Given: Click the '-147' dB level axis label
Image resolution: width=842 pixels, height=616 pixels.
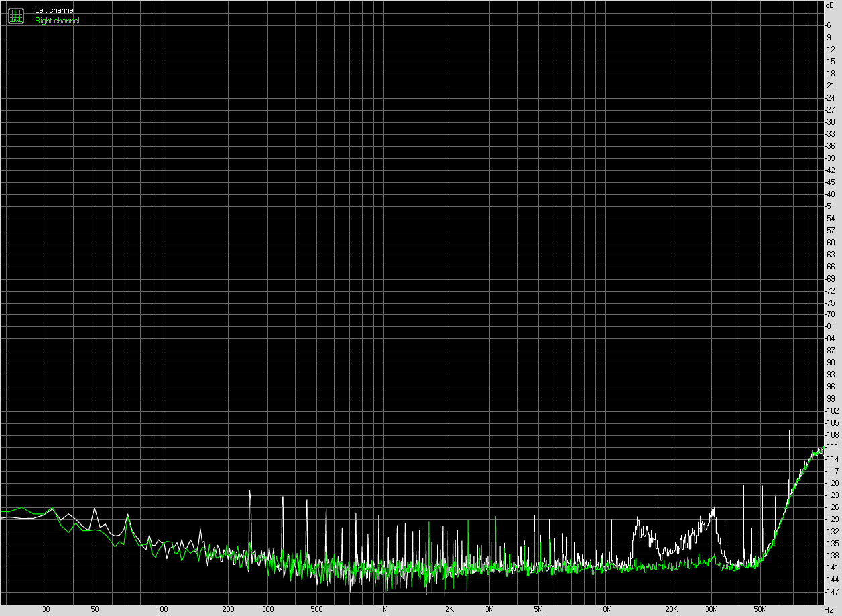Looking at the screenshot, I should click(x=833, y=591).
